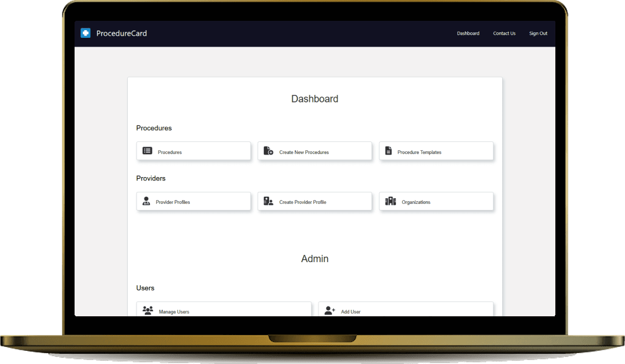This screenshot has height=364, width=625.
Task: Click the Manage Users group icon
Action: click(147, 310)
